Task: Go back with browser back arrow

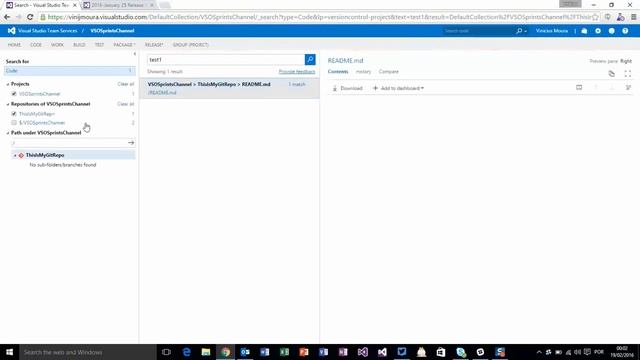Action: [x=7, y=17]
